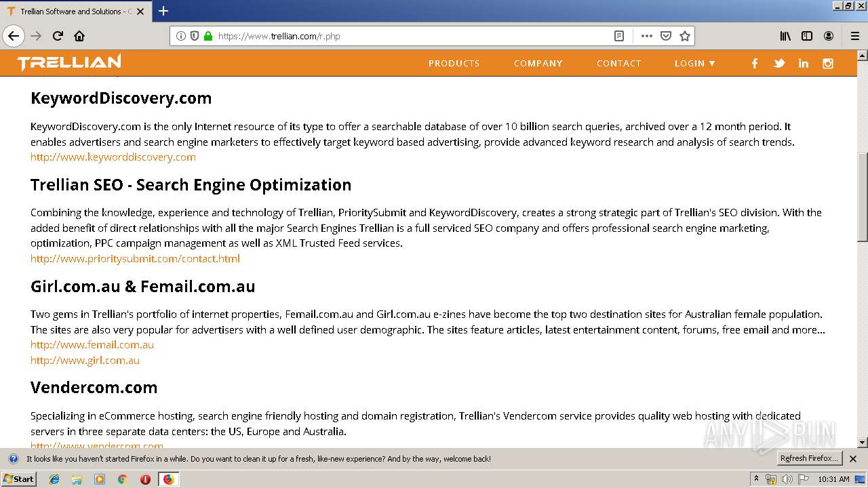The height and width of the screenshot is (488, 868).
Task: Open page actions three-dot menu
Action: pos(647,36)
